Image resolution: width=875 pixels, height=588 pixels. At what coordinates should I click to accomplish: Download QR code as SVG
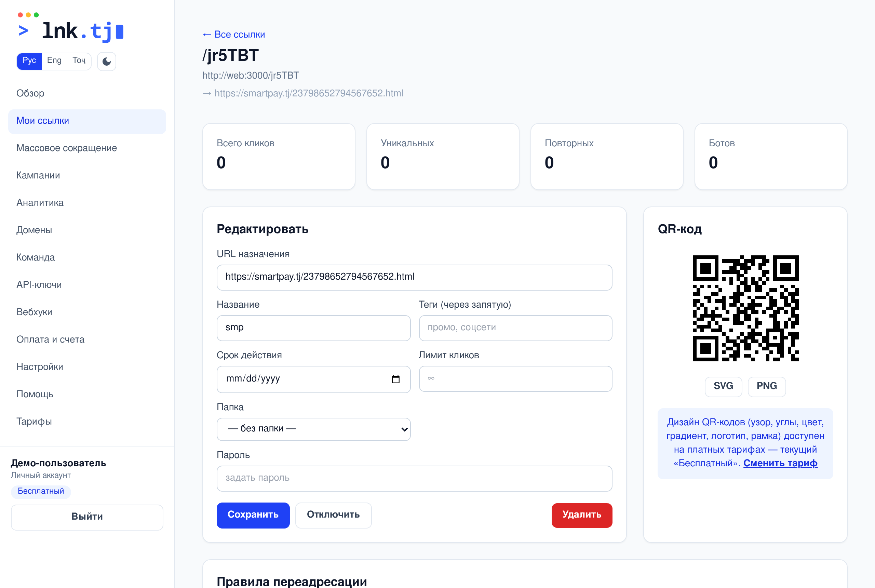click(x=723, y=386)
